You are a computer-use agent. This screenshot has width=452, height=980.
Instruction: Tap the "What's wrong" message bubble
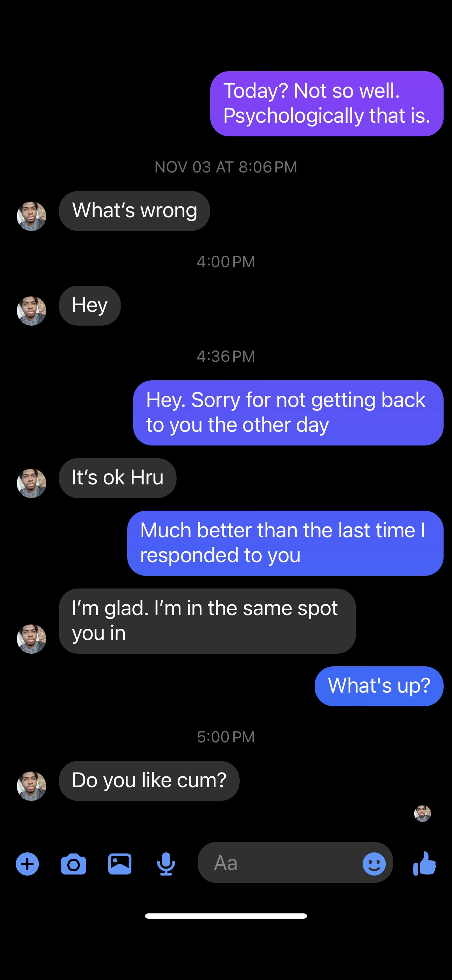pos(134,211)
